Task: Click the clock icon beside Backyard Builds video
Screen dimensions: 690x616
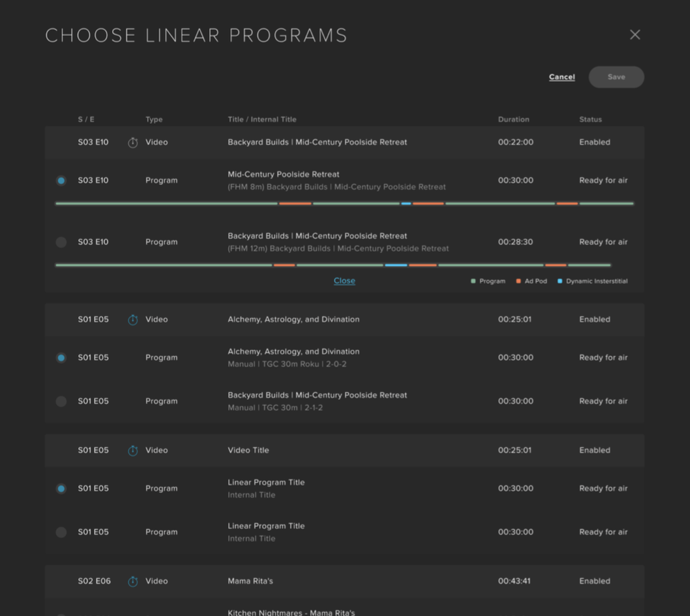Action: [x=132, y=143]
